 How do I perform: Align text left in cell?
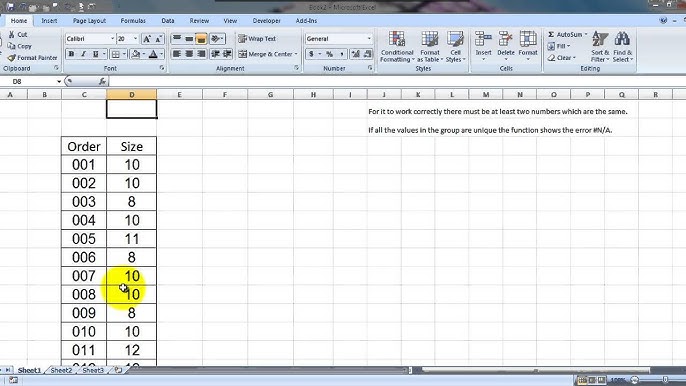pos(177,54)
